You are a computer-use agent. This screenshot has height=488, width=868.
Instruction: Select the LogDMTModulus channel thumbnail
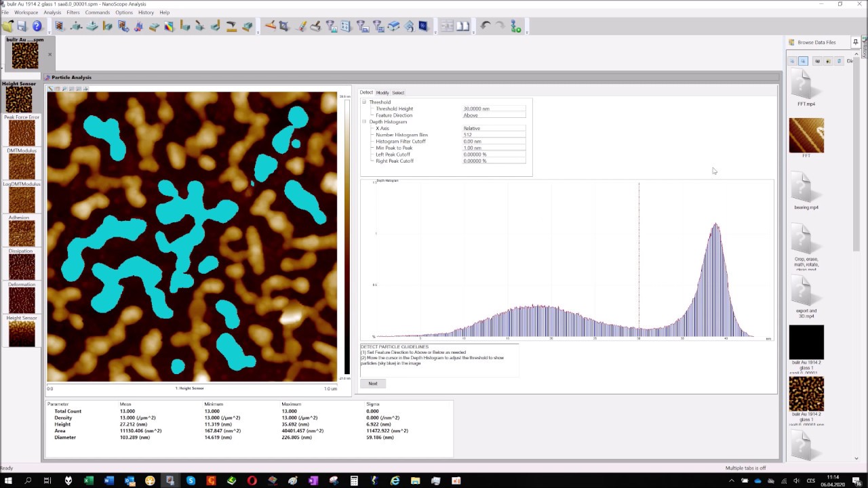pos(22,200)
